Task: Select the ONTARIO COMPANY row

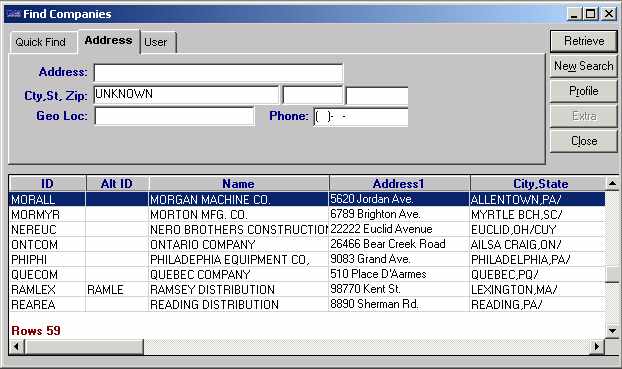Action: click(307, 244)
